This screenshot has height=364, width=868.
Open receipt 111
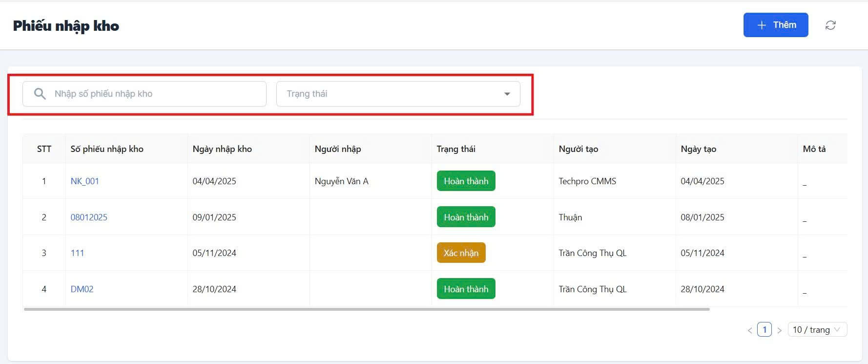point(77,253)
